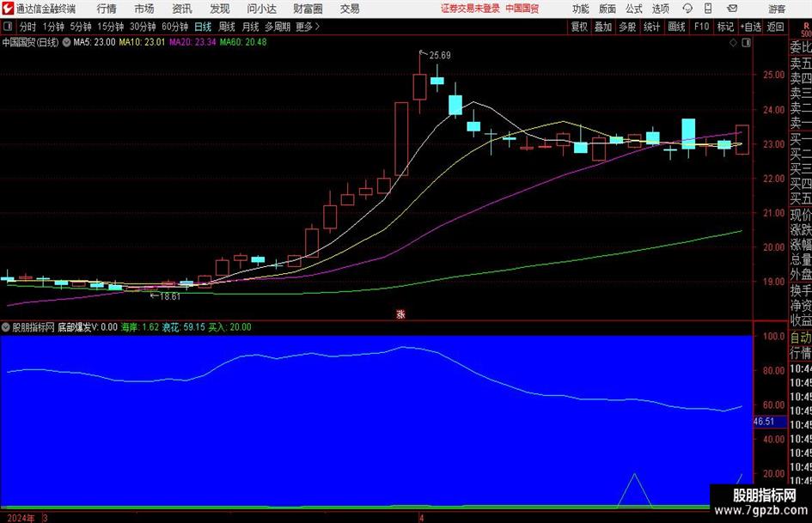The height and width of the screenshot is (523, 812).
Task: Open the 交易 menu
Action: tap(350, 9)
